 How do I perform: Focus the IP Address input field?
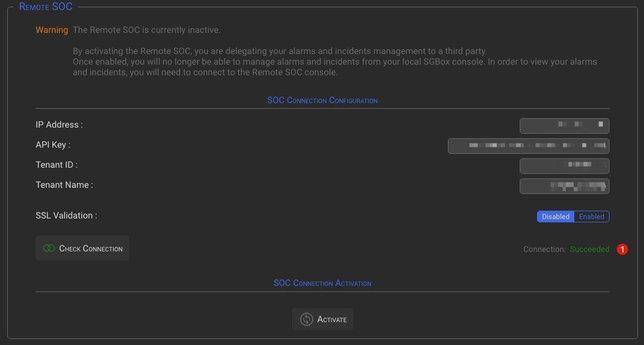[x=564, y=126]
